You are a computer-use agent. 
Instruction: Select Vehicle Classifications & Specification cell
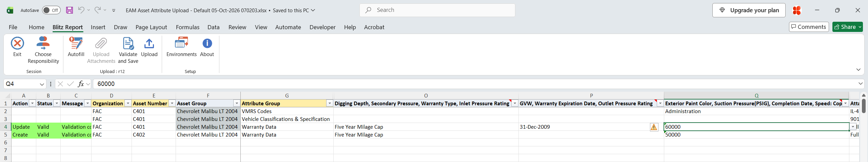[x=287, y=119]
